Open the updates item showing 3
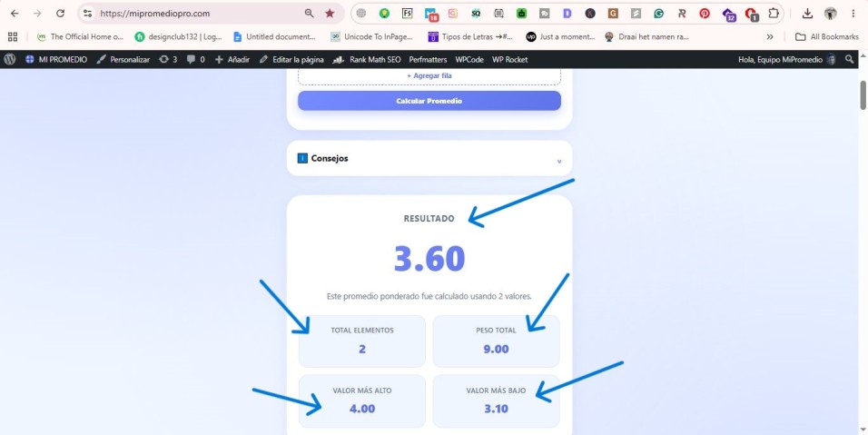 [168, 59]
